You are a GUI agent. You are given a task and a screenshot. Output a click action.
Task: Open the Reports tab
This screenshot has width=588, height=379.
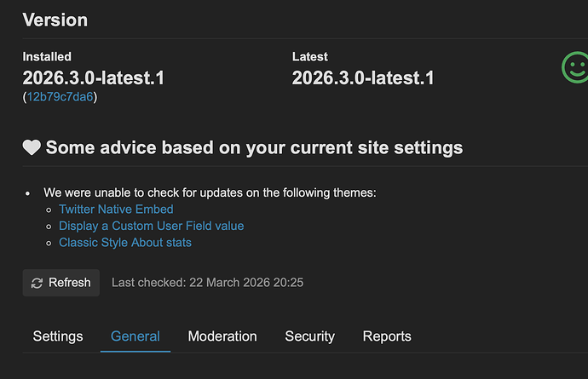coord(387,336)
